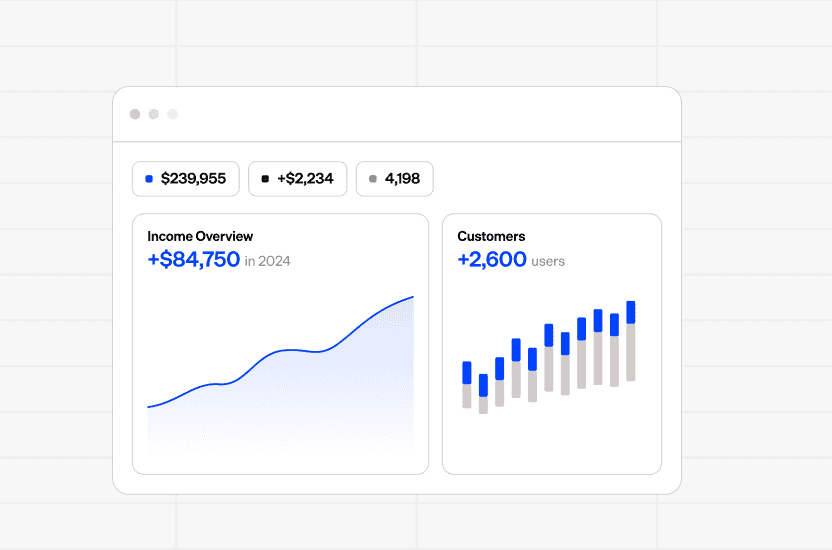
Task: Click the 4,198 stat chip
Action: pos(395,179)
